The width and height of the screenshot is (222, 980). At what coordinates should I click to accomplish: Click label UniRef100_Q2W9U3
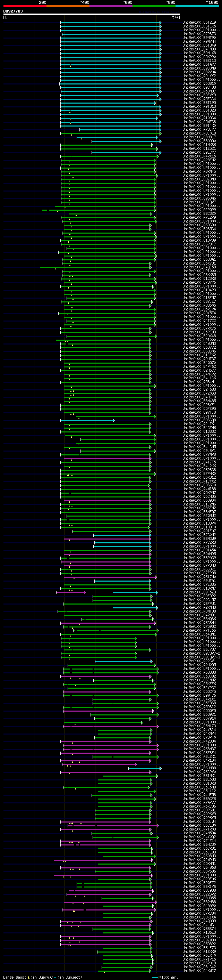[x=199, y=860]
